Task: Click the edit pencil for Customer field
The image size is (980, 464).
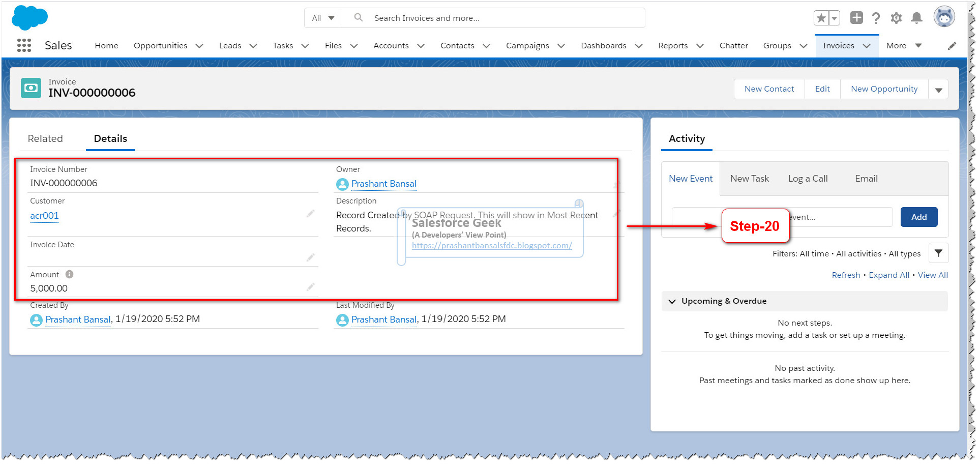Action: point(310,214)
